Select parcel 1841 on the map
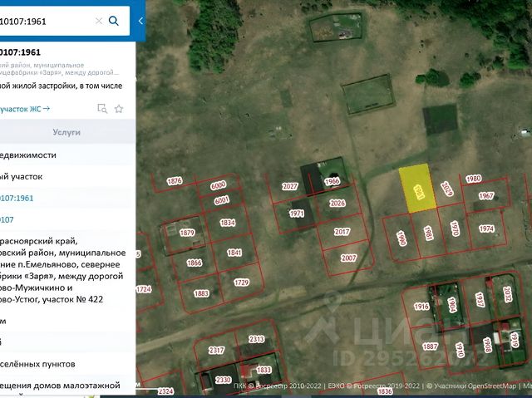The height and width of the screenshot is (398, 532). click(234, 253)
